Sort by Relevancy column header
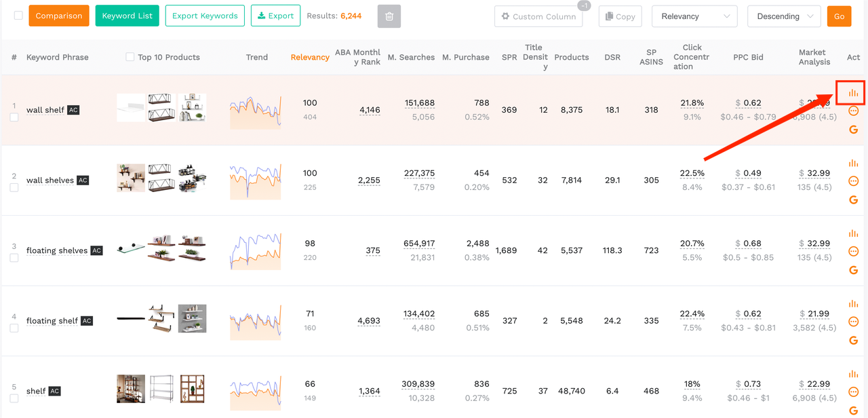868x418 pixels. [310, 57]
